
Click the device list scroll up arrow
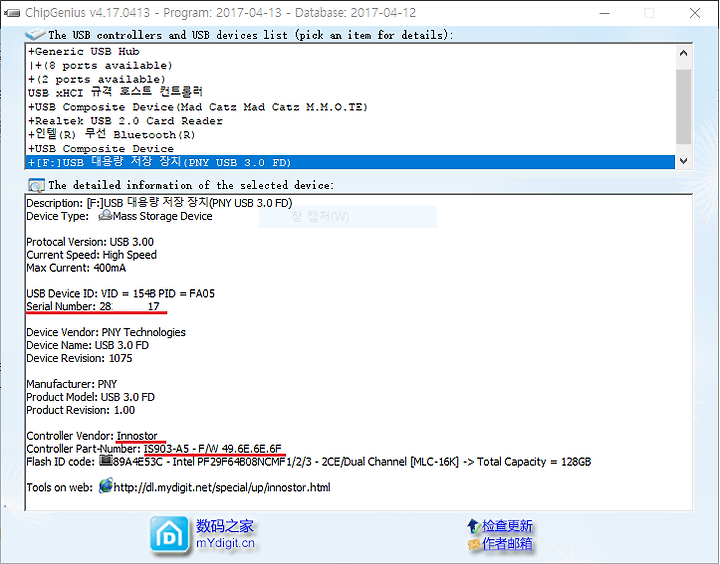683,53
